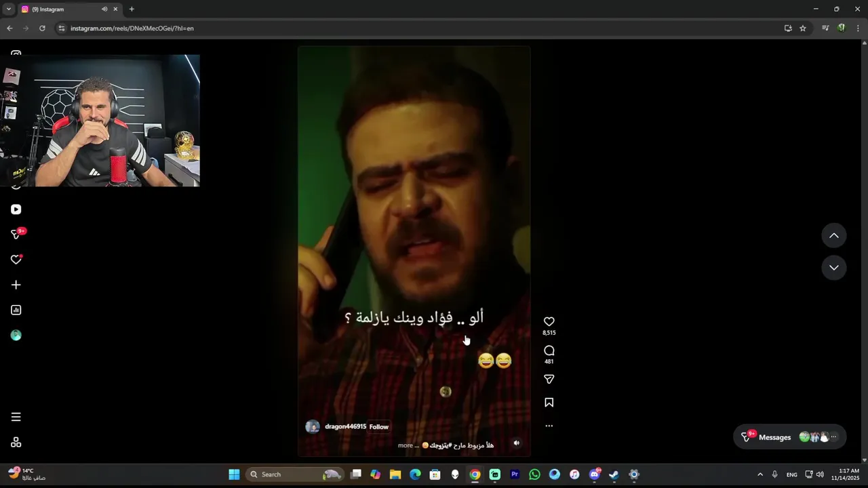Click the taskbar Search box
868x488 pixels.
pos(294,474)
